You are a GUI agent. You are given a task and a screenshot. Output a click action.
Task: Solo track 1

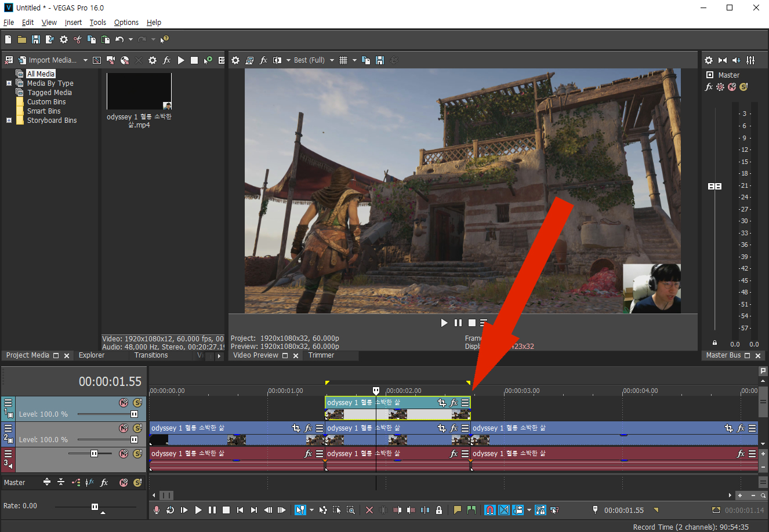point(137,402)
